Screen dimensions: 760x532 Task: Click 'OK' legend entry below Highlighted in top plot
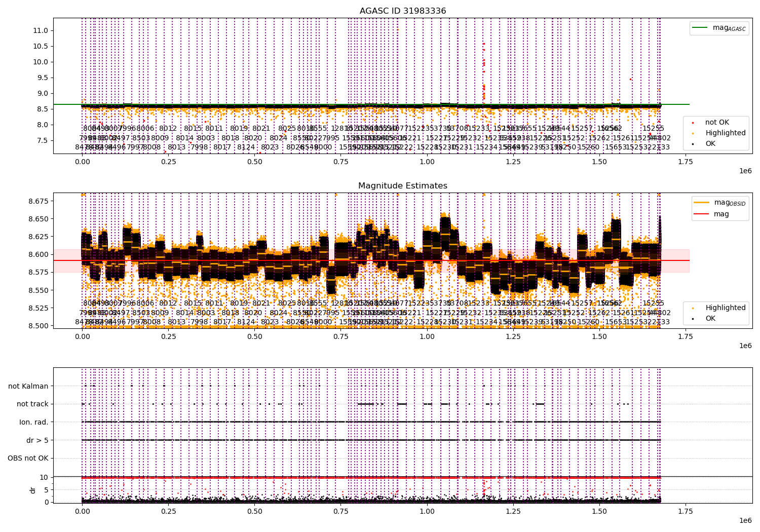[710, 143]
